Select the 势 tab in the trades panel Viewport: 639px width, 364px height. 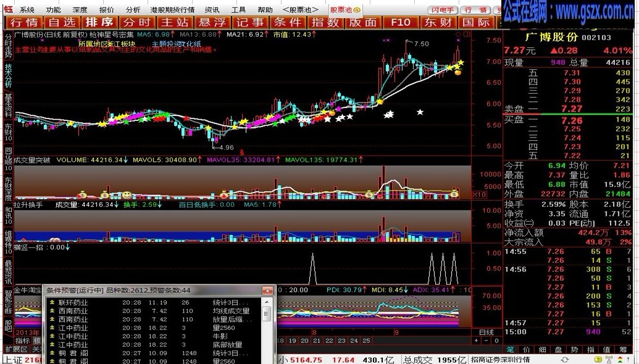[574, 349]
